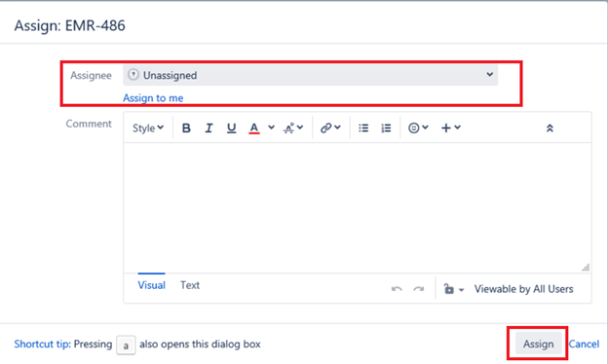Undo the last comment edit

(397, 289)
